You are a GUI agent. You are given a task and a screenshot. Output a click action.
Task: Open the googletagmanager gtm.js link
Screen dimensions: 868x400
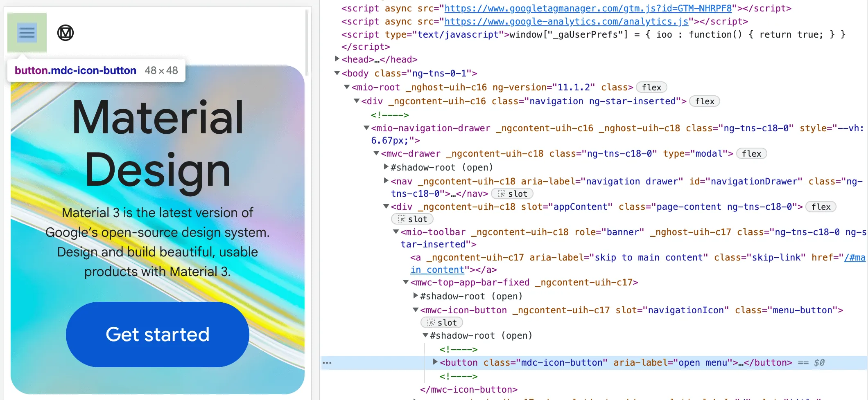tap(588, 9)
